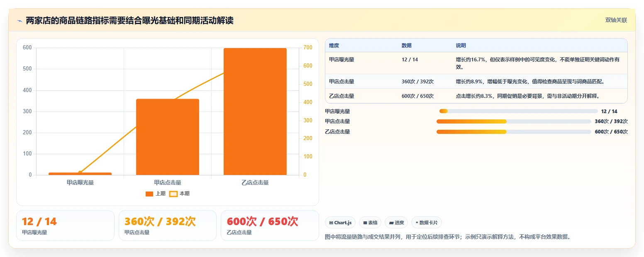This screenshot has height=257, width=644.
Task: Click the 乙店点击量 progress bar
Action: tap(514, 132)
